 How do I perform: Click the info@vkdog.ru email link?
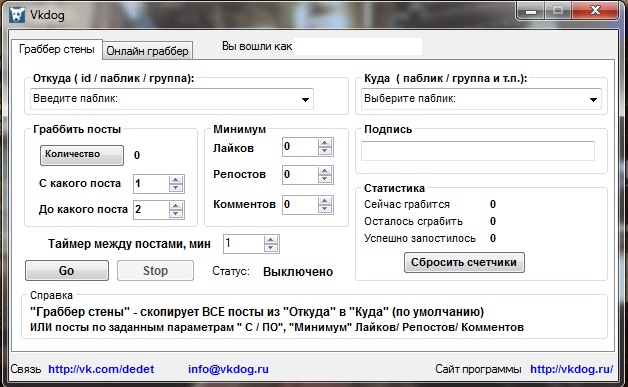228,369
